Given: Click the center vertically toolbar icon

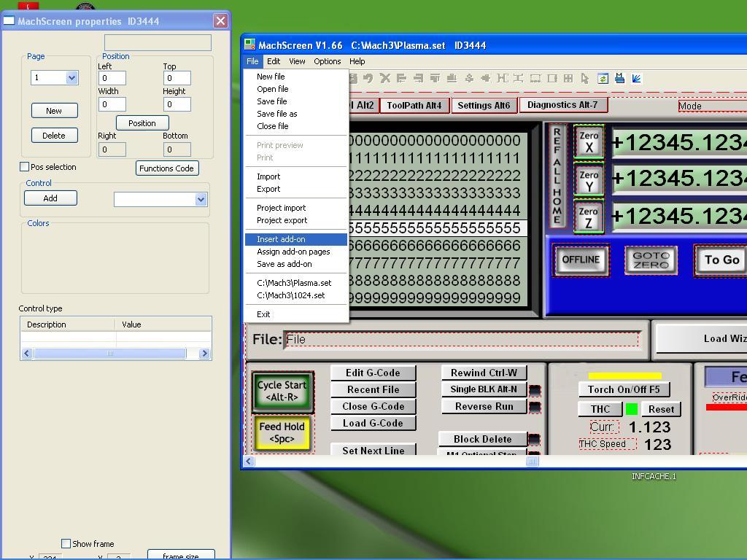Looking at the screenshot, I should (469, 78).
